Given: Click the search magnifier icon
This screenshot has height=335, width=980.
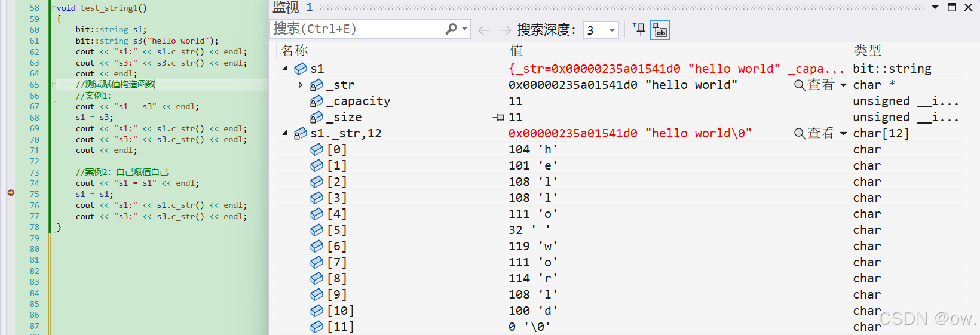Looking at the screenshot, I should [x=451, y=29].
